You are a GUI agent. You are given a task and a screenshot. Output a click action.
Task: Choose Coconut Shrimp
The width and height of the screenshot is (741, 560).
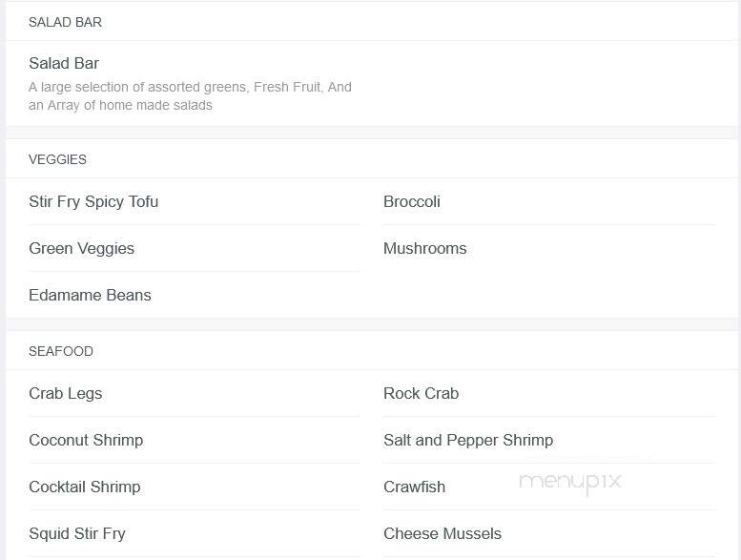click(86, 441)
